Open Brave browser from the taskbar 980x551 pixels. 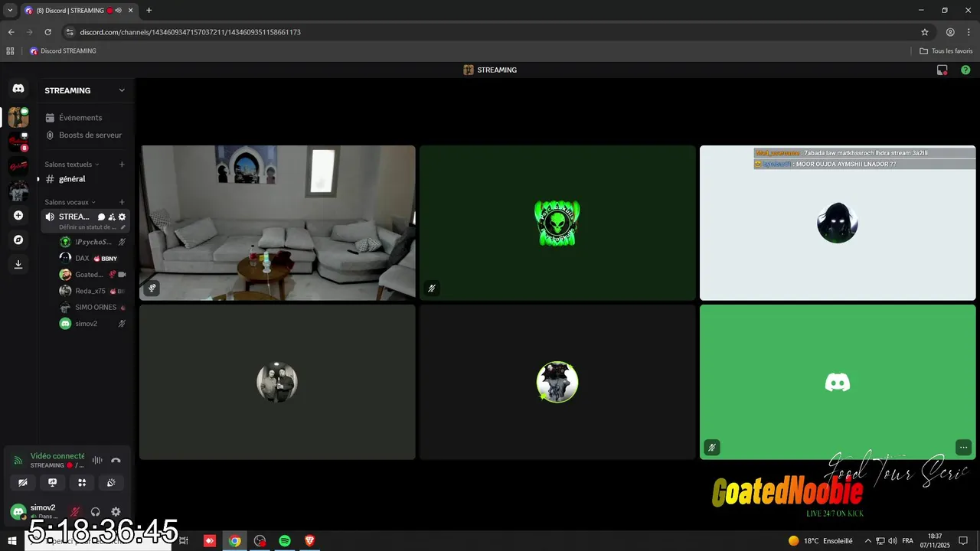click(x=309, y=540)
